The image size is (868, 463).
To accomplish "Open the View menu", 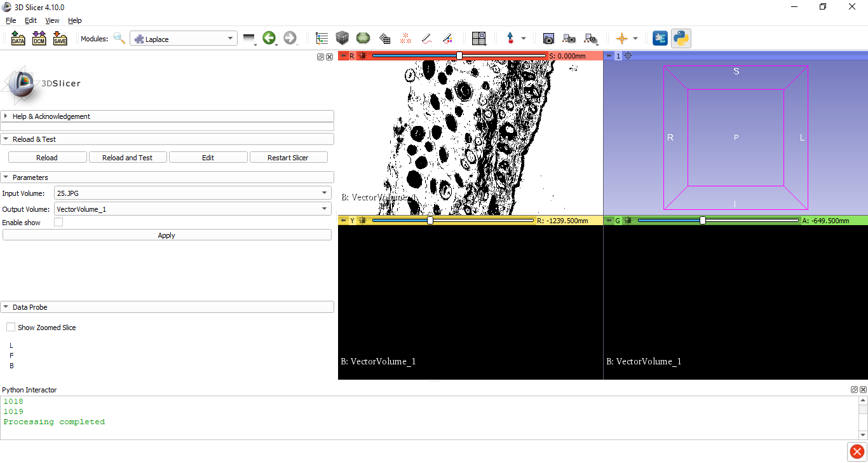I will [52, 20].
